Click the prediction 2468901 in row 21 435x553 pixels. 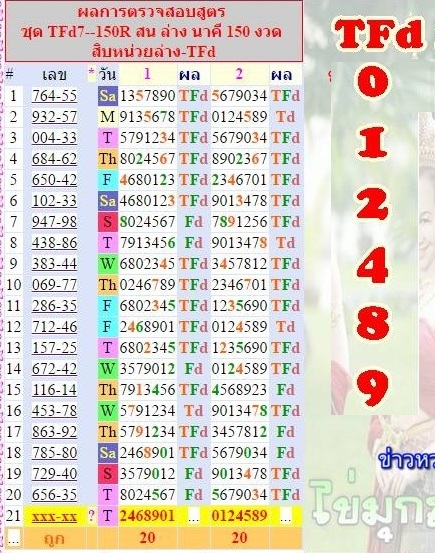(147, 516)
